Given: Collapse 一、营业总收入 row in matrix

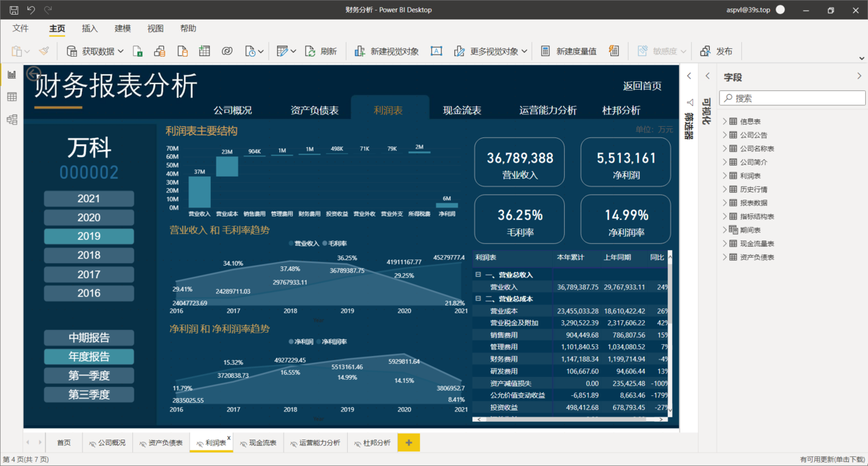Looking at the screenshot, I should 478,275.
